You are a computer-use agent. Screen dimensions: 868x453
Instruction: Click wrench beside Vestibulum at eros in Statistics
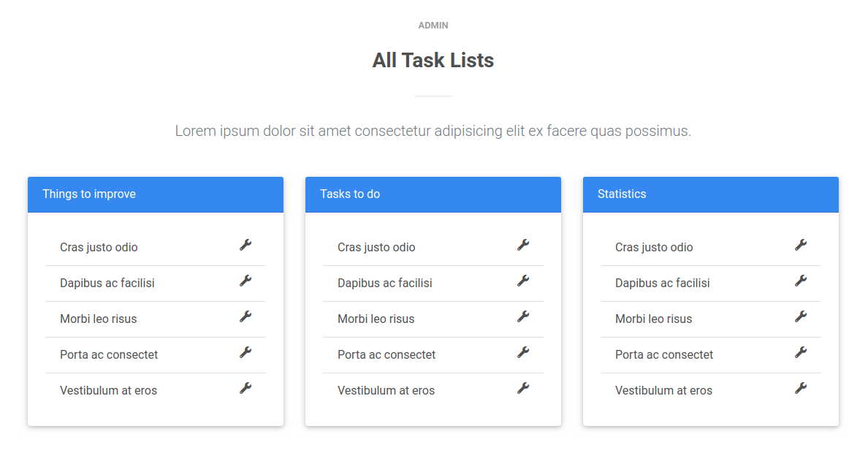coord(801,388)
